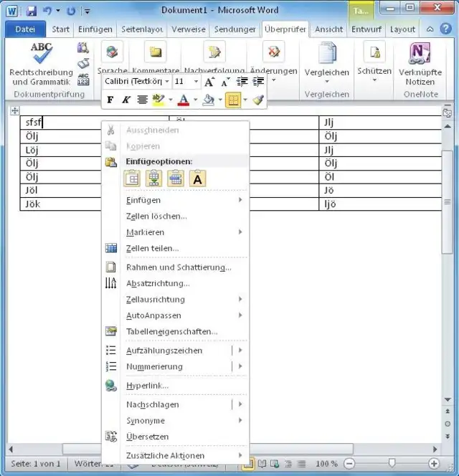Increase indent via mini toolbar icon
The height and width of the screenshot is (476, 459).
[x=258, y=81]
